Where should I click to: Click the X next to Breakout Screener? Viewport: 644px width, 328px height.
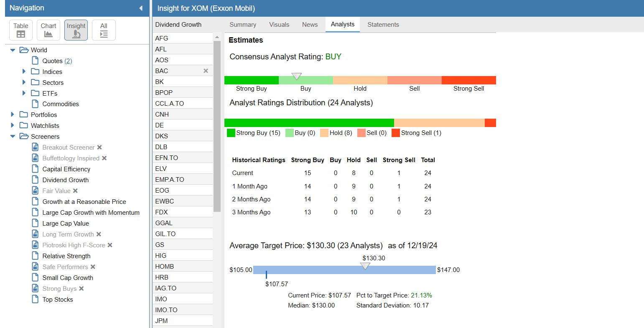coord(99,147)
